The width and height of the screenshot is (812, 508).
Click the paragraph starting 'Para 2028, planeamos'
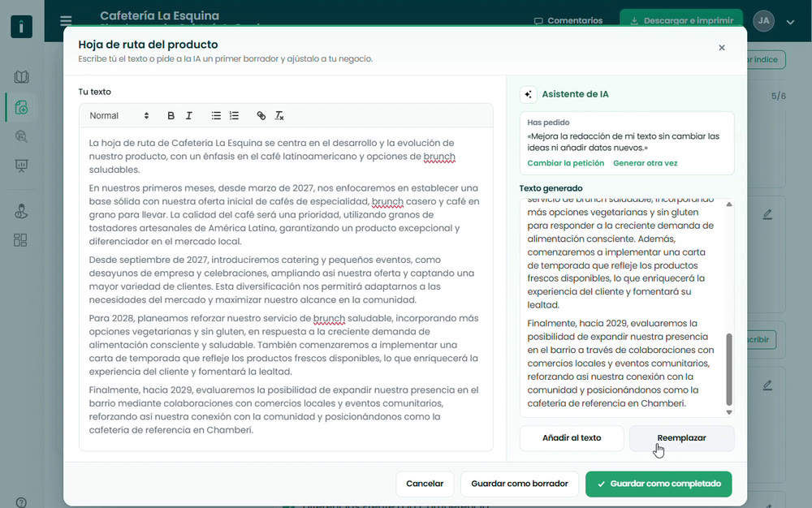tap(283, 345)
